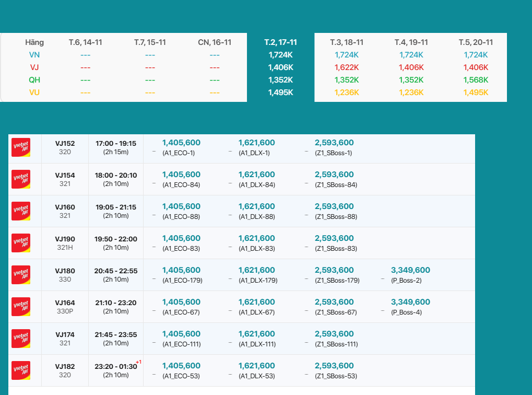Viewport: 532px width, 395px height.
Task: Click the Vietjet Air logo for flight VJ160
Action: point(21,211)
